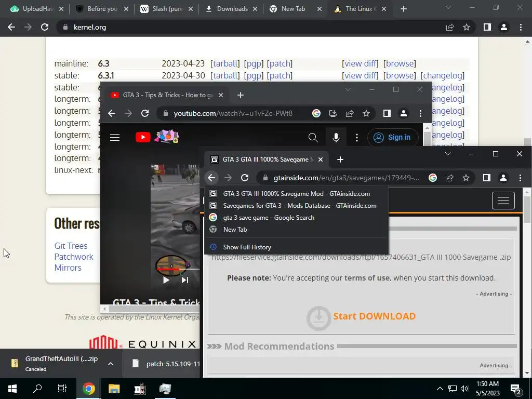Play the GTA 3 video

pos(166,280)
